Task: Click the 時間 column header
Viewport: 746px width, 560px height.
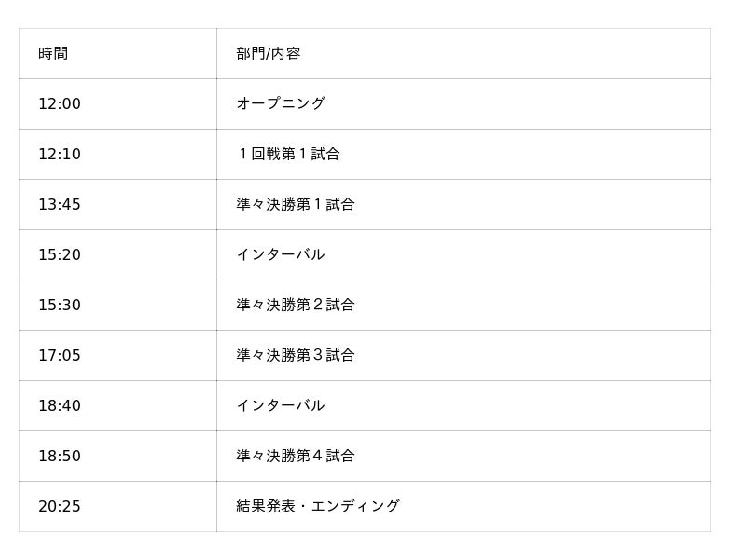Action: point(53,54)
